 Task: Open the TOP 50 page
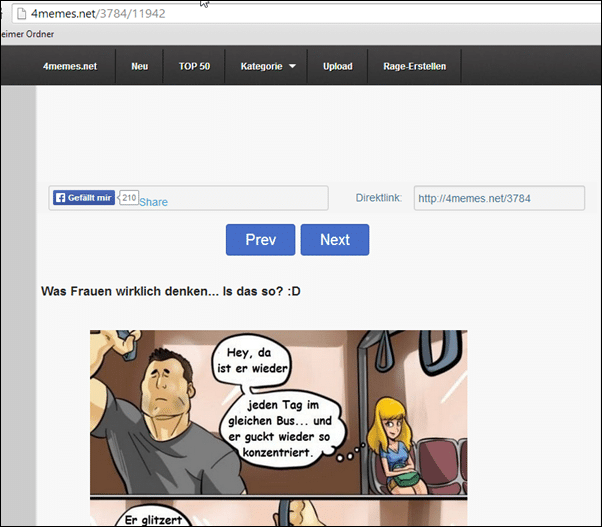(194, 66)
